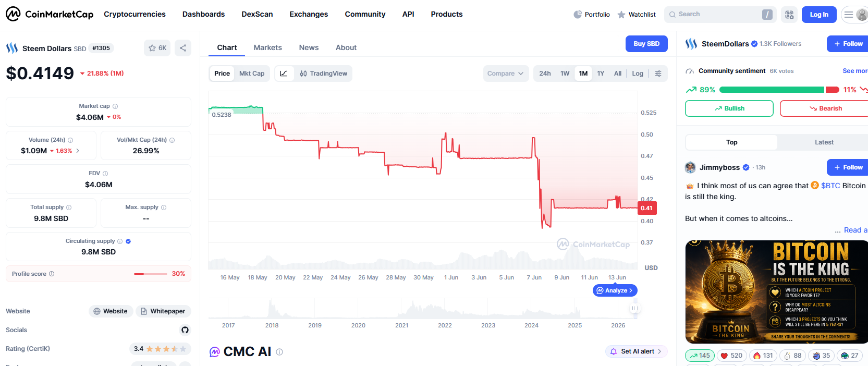Open the GitHub social icon

tap(185, 330)
